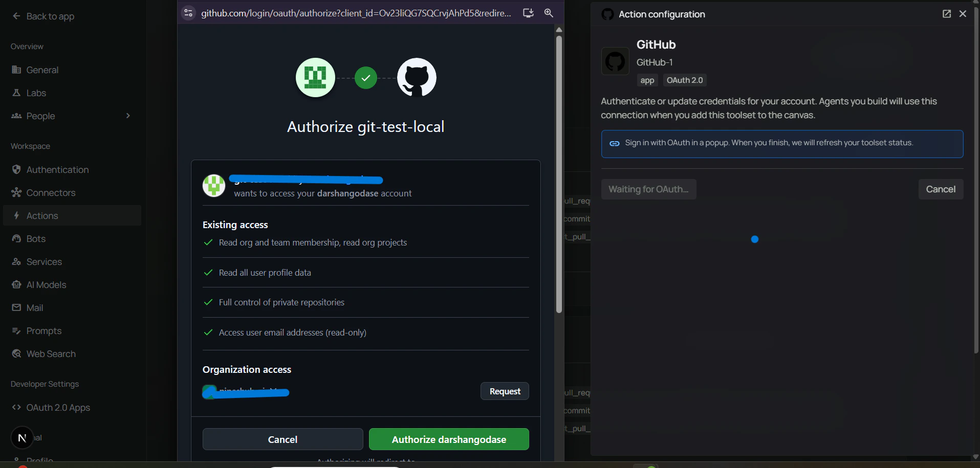Viewport: 980px width, 468px height.
Task: Click the zoom magnifier icon in address bar
Action: point(549,13)
